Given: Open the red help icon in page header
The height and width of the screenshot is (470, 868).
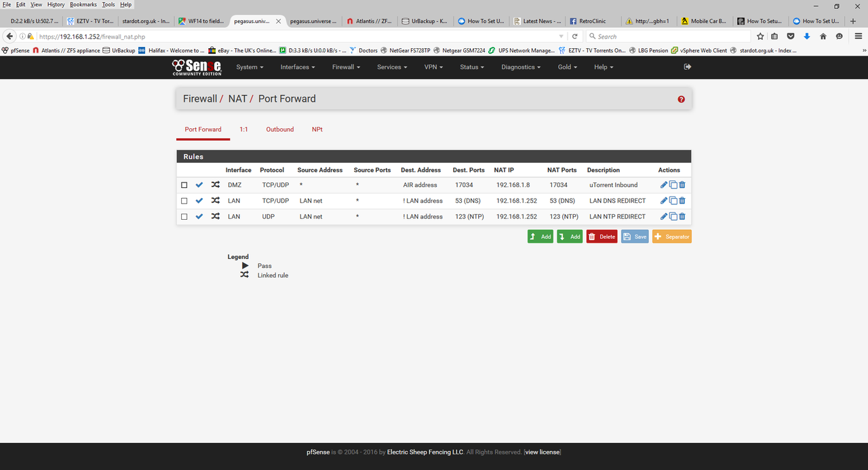Looking at the screenshot, I should click(x=681, y=99).
